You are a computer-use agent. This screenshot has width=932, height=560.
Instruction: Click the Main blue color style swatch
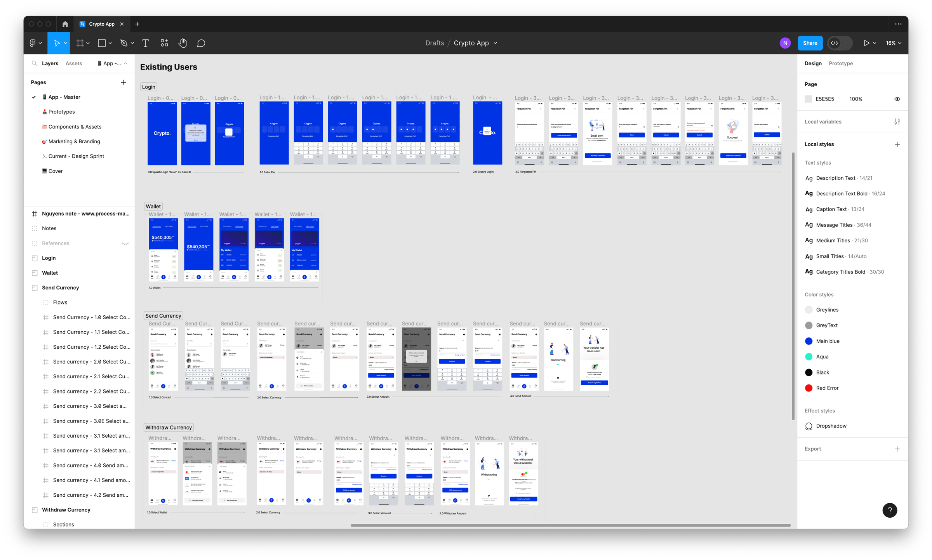[809, 341]
